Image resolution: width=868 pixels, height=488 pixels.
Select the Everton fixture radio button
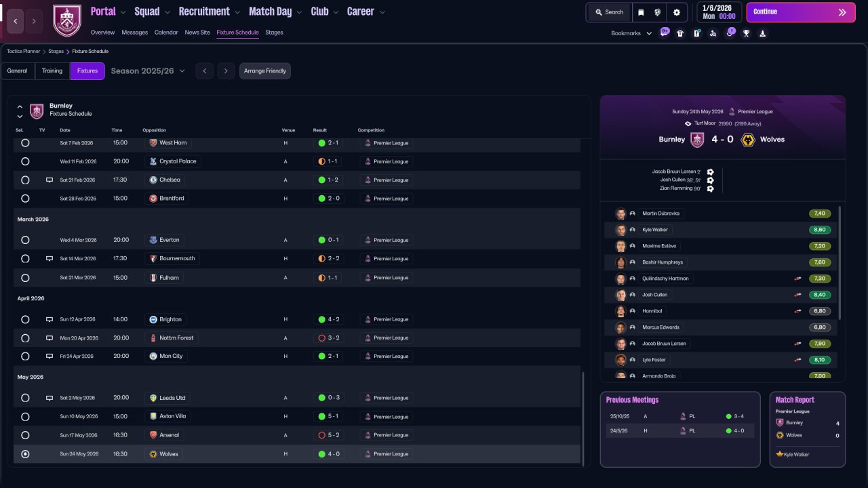tap(25, 240)
